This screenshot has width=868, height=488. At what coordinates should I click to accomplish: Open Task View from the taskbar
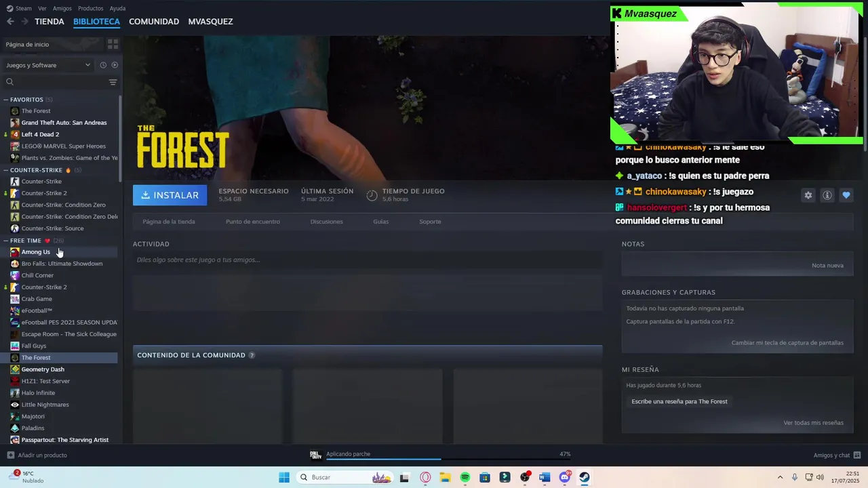(x=405, y=478)
